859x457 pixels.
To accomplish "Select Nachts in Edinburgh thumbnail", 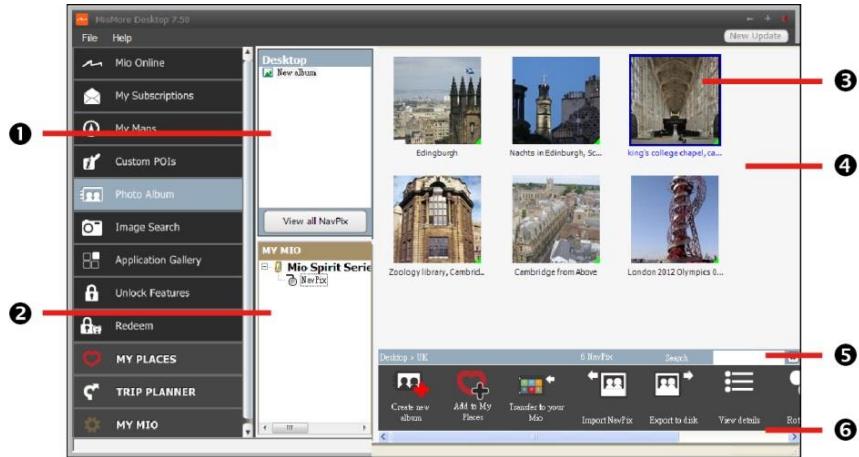I will pyautogui.click(x=556, y=100).
